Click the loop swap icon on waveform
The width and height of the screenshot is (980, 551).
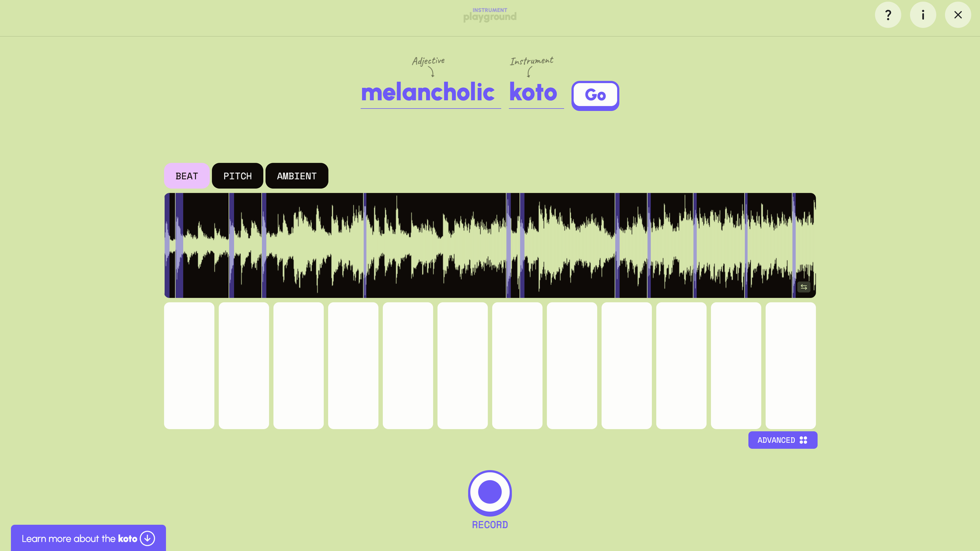tap(804, 287)
